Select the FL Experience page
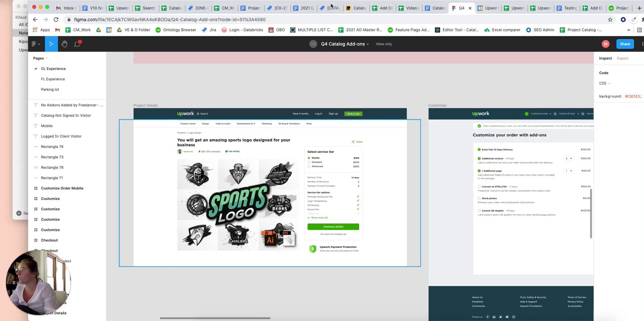Screen dimensions: 644x321 [53, 79]
